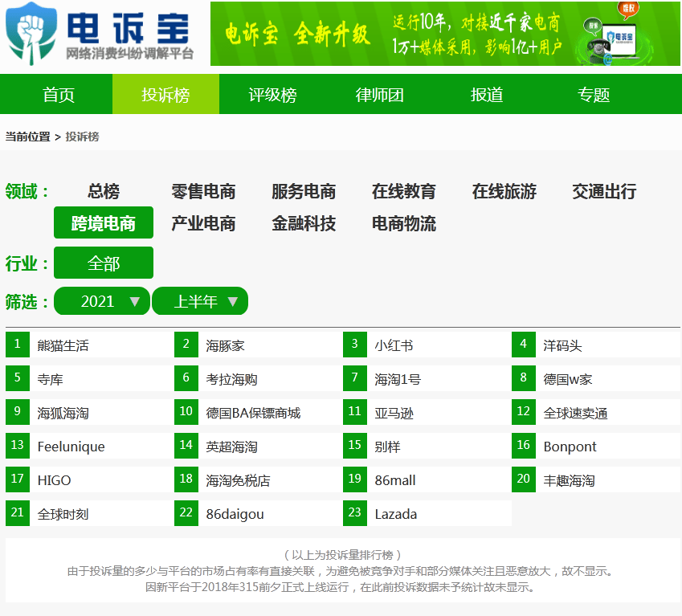Open rank 3 entry 小红书
Screen dimensions: 682x616
pyautogui.click(x=427, y=345)
